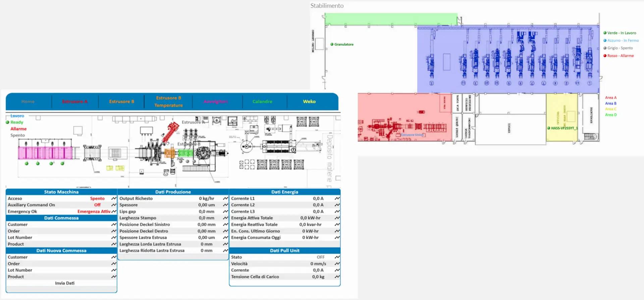The height and width of the screenshot is (300, 644).
Task: Show trend for Energia Reattiva Totale
Action: tap(337, 224)
